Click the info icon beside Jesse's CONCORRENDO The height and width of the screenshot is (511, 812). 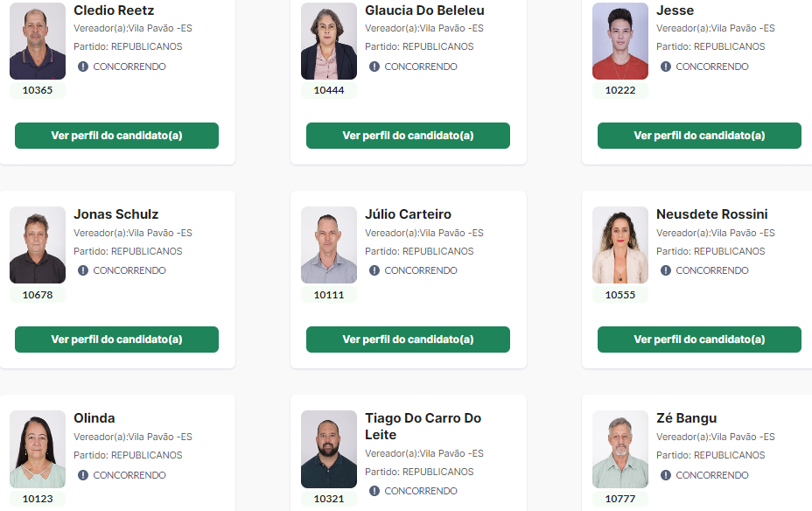(x=666, y=66)
